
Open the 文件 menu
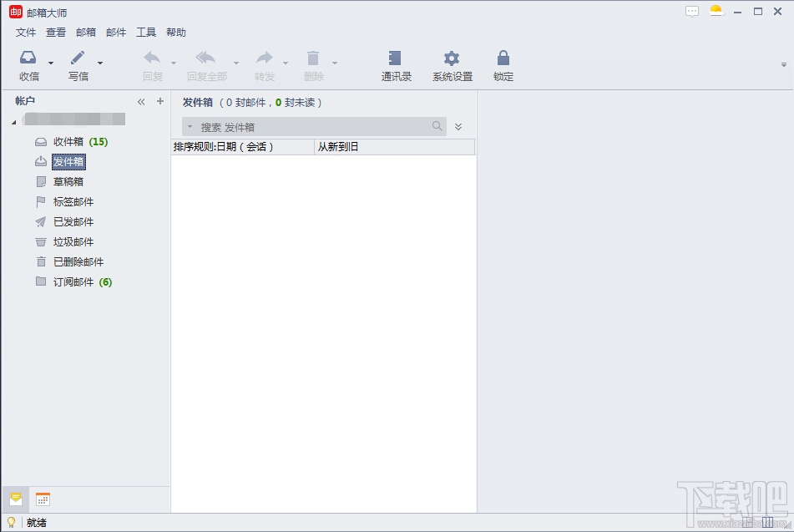tap(25, 33)
